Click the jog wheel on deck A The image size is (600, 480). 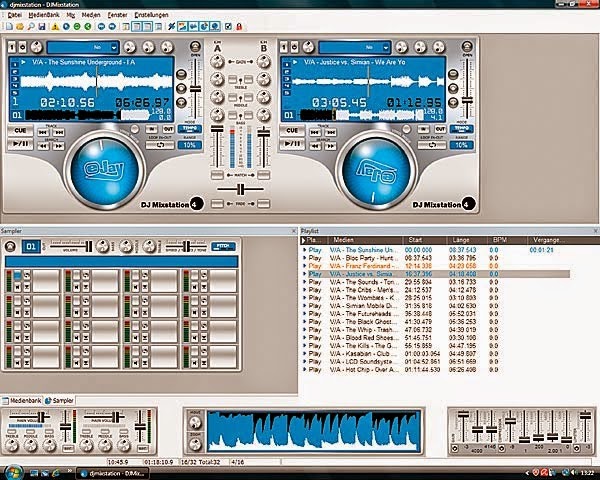104,170
